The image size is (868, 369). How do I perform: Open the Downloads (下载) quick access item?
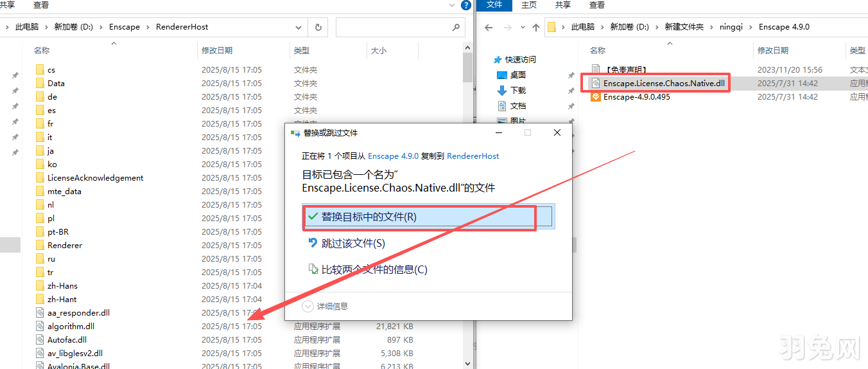[x=517, y=91]
